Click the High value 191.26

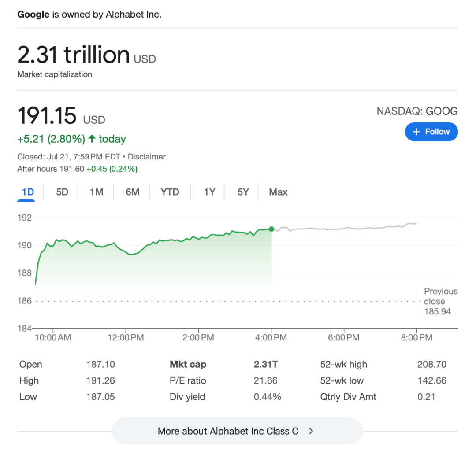click(x=100, y=380)
